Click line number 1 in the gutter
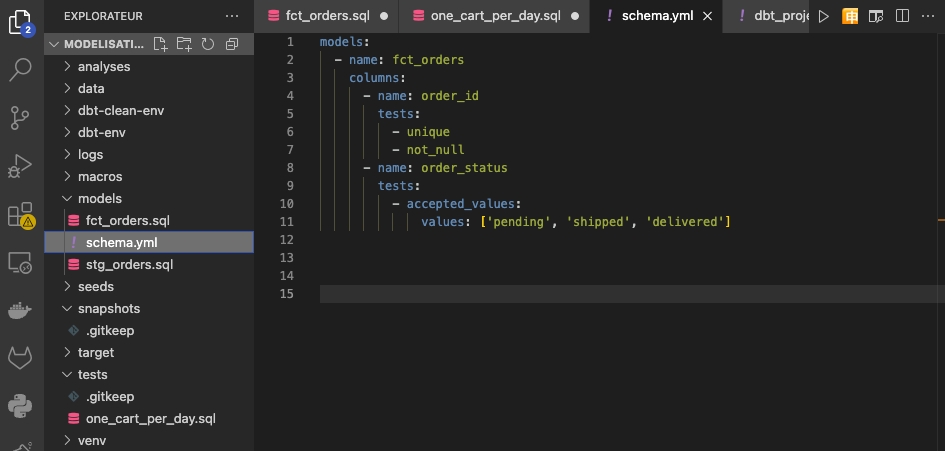The image size is (945, 451). point(290,42)
